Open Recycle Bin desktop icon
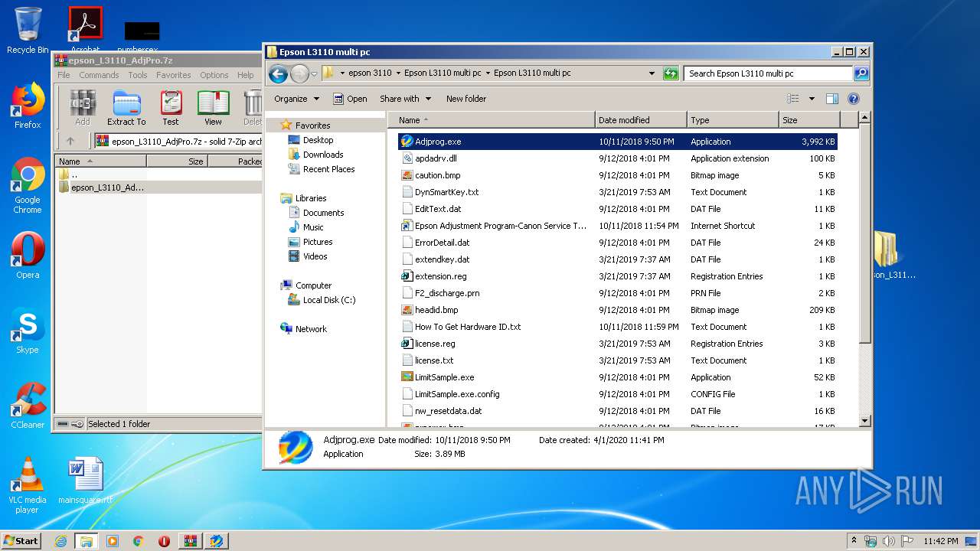The image size is (980, 551). pyautogui.click(x=28, y=31)
